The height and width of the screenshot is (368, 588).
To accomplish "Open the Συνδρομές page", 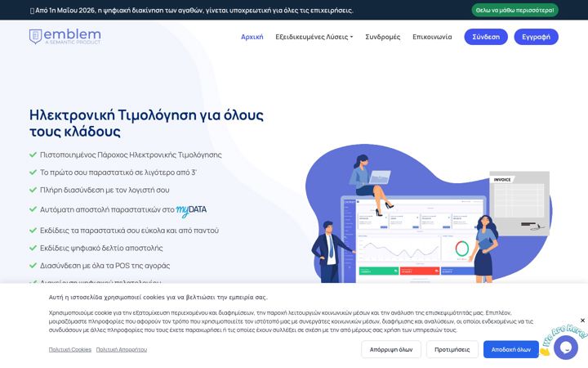I will pos(382,37).
